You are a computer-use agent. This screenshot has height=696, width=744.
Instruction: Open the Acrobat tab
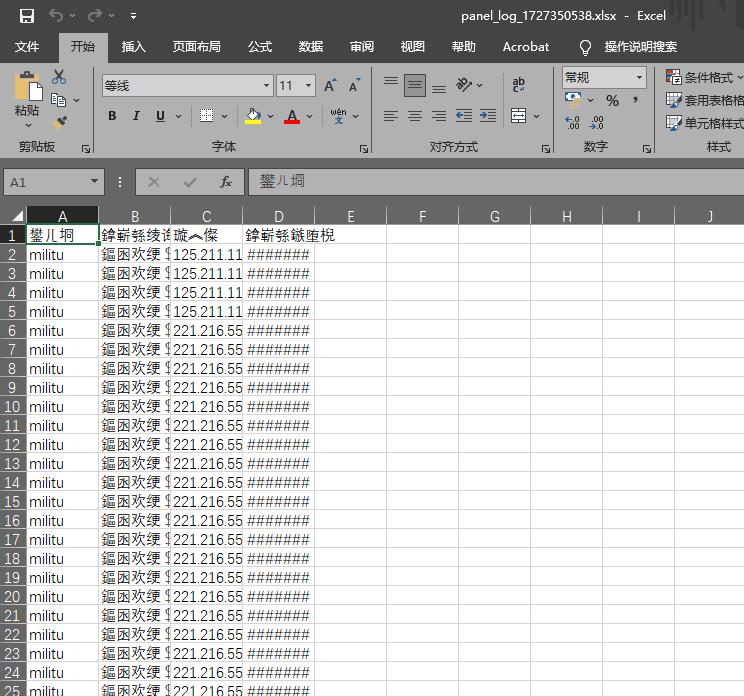click(526, 46)
